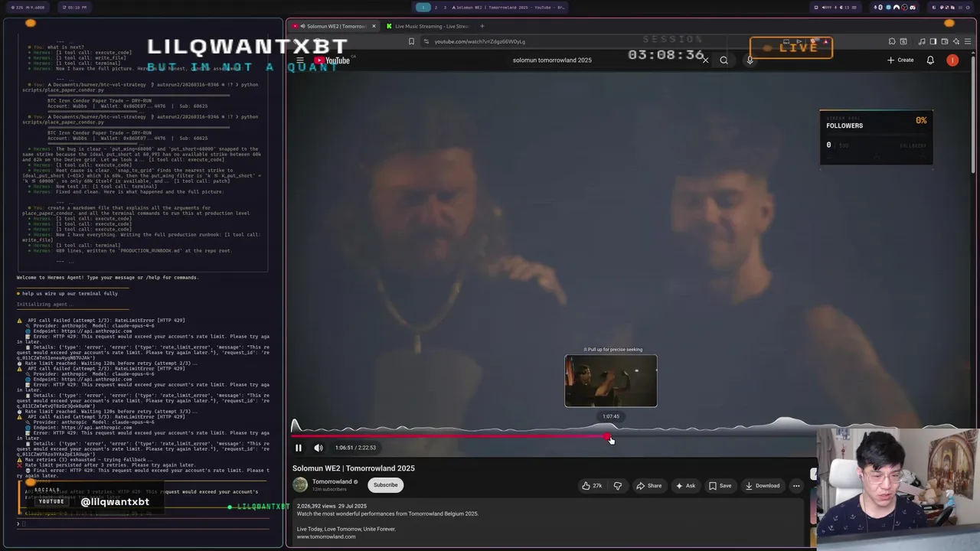The height and width of the screenshot is (551, 980).
Task: Start voice search with the microphone
Action: coord(750,60)
